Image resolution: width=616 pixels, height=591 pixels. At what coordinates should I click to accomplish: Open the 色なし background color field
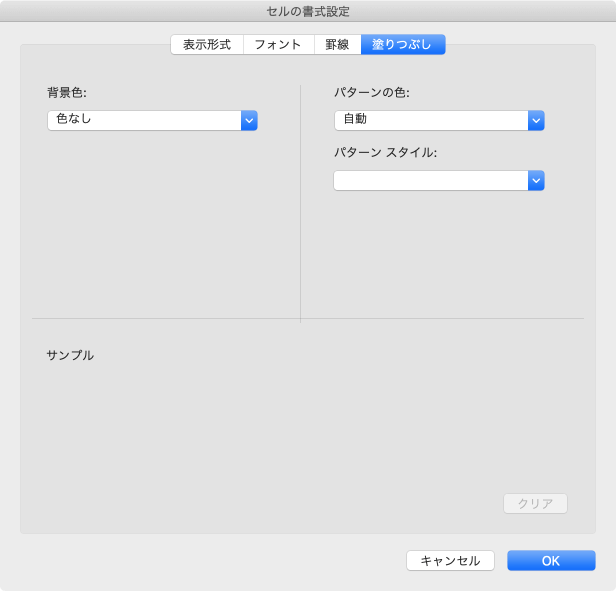[x=144, y=121]
